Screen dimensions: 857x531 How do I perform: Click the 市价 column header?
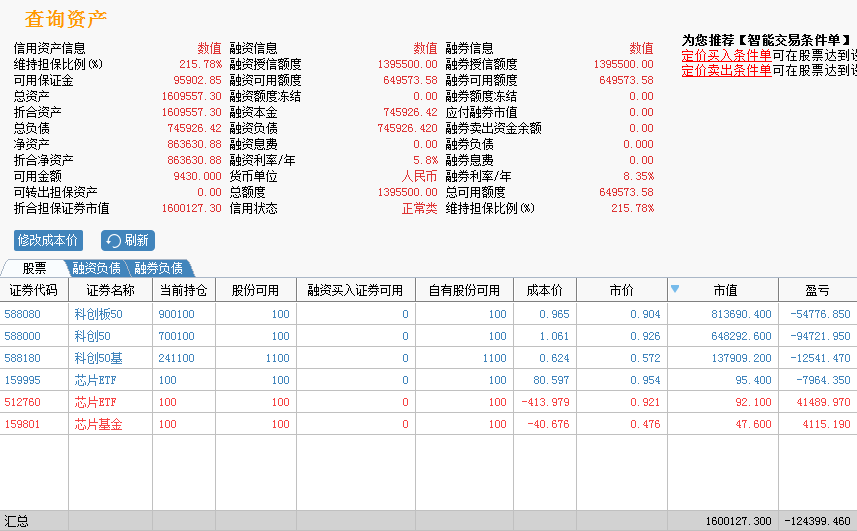(621, 290)
